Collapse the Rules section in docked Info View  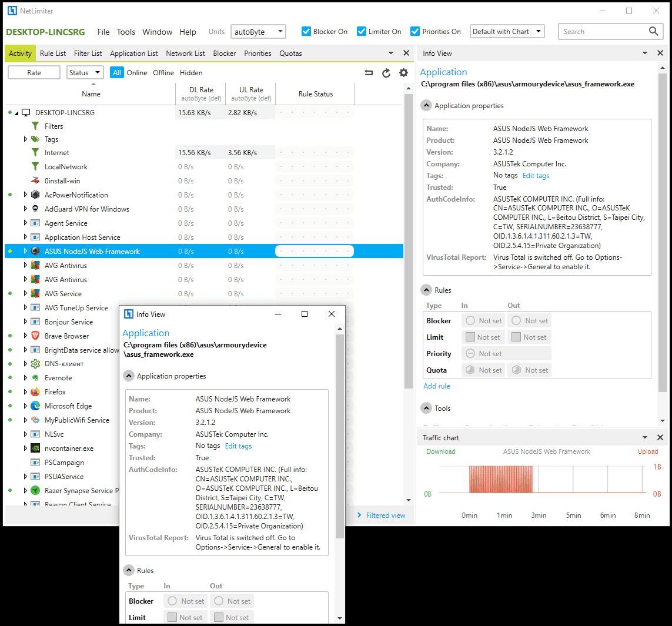(426, 290)
